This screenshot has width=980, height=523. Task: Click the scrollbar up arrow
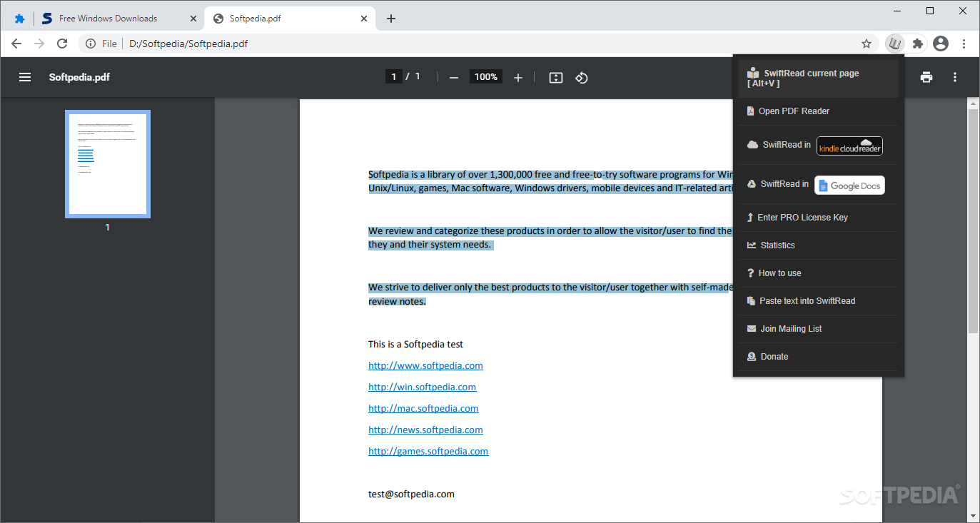[x=973, y=103]
